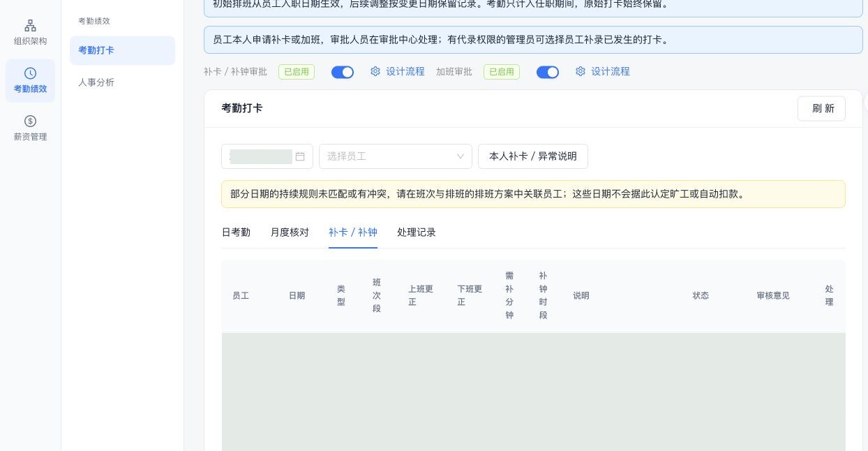Select the 考勤绩效 clock icon
This screenshot has height=451, width=868.
[30, 73]
